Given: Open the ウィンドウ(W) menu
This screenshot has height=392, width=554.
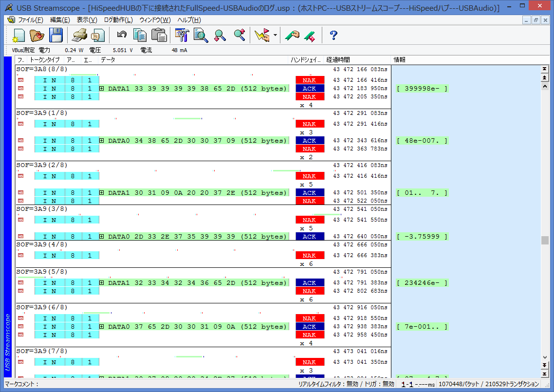Looking at the screenshot, I should [155, 20].
